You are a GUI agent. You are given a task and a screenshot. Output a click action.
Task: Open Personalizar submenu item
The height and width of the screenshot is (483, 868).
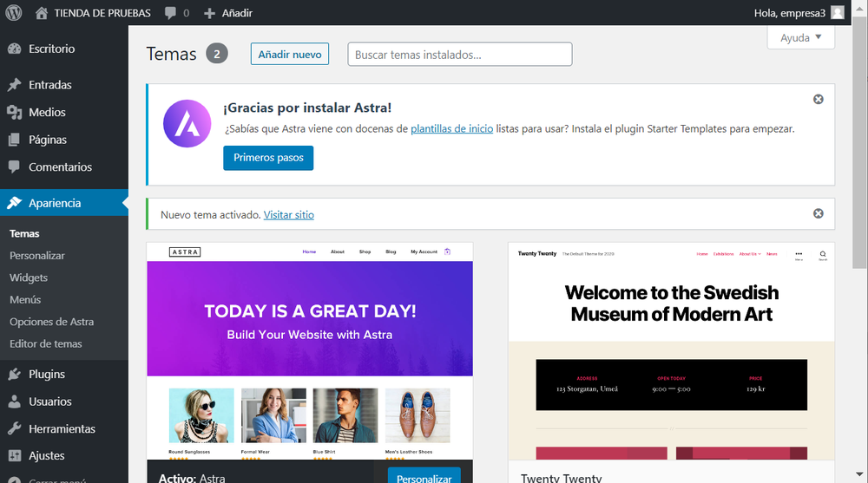click(x=37, y=256)
